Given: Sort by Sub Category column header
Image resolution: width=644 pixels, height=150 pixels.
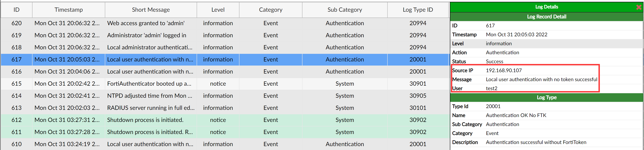Looking at the screenshot, I should [344, 10].
